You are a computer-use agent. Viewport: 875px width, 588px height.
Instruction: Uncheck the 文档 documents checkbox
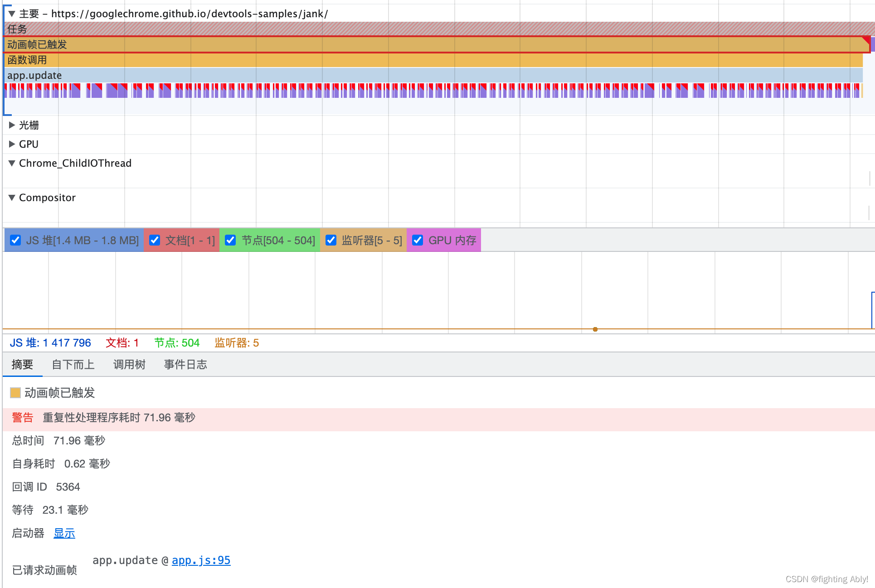(155, 240)
